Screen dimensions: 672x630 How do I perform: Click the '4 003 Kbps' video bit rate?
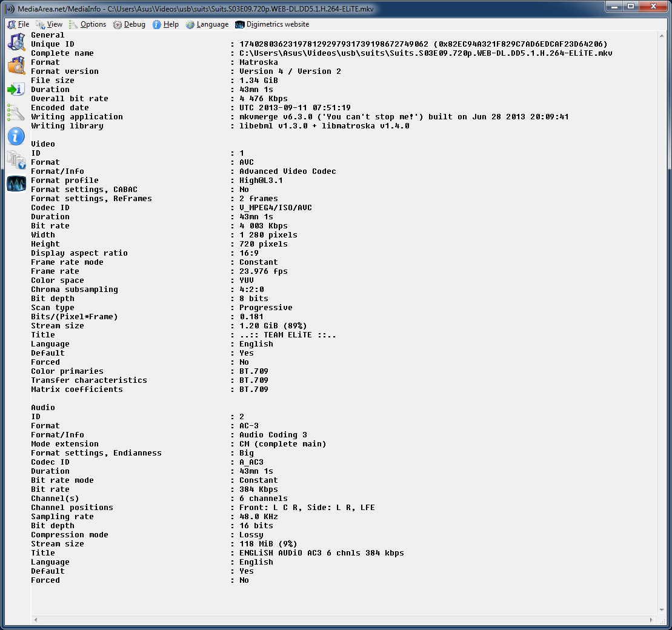[x=263, y=226]
